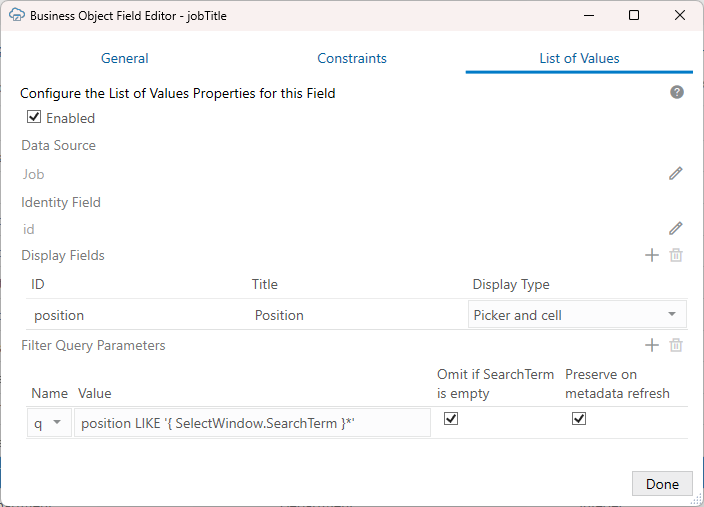This screenshot has width=704, height=507.
Task: Switch to the Constraints tab
Action: pyautogui.click(x=352, y=58)
